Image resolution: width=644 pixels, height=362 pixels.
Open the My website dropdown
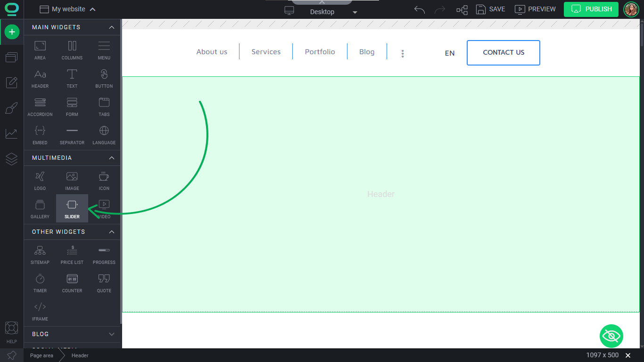click(68, 9)
